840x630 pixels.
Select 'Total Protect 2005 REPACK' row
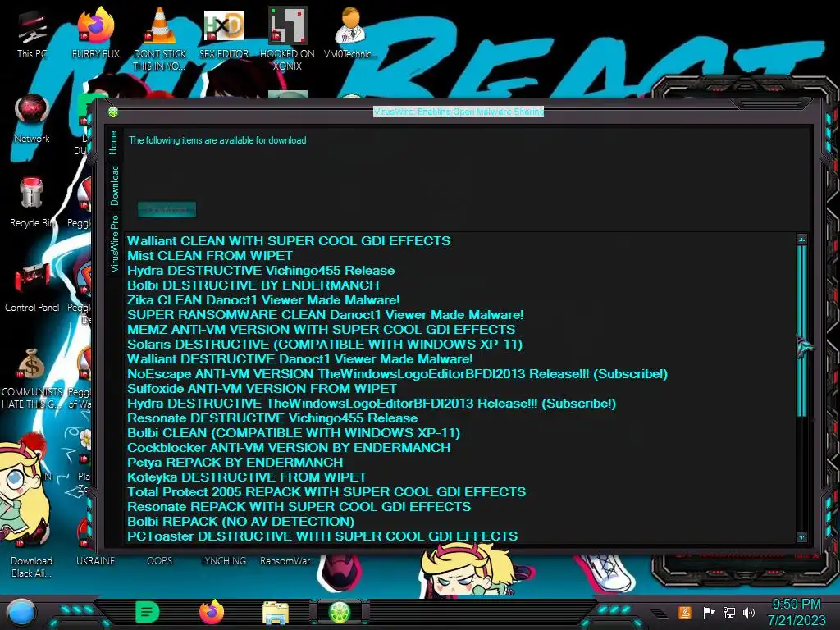(x=326, y=492)
